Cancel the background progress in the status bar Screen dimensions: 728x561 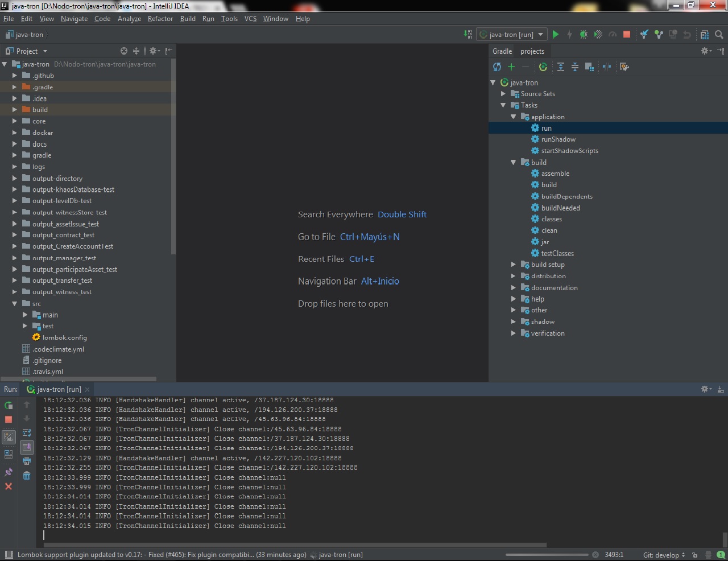tap(595, 555)
